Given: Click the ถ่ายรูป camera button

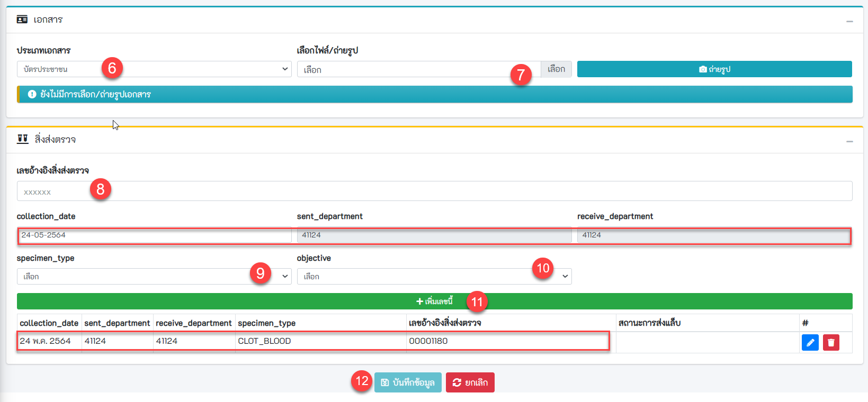Looking at the screenshot, I should click(x=714, y=69).
